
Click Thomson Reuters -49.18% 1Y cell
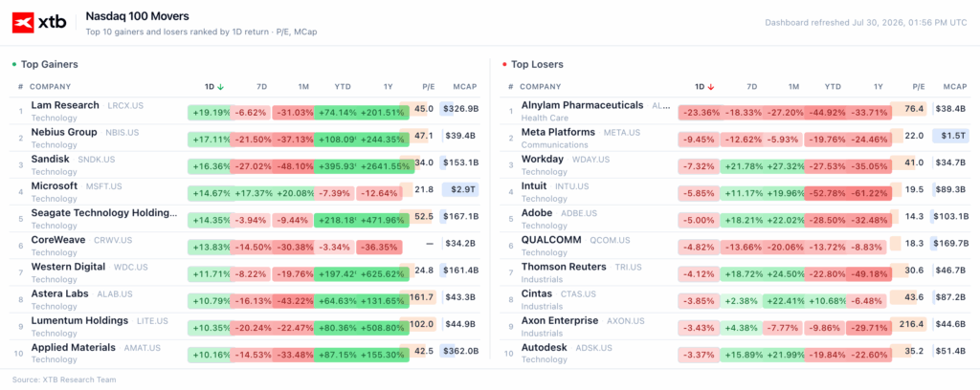pyautogui.click(x=868, y=274)
